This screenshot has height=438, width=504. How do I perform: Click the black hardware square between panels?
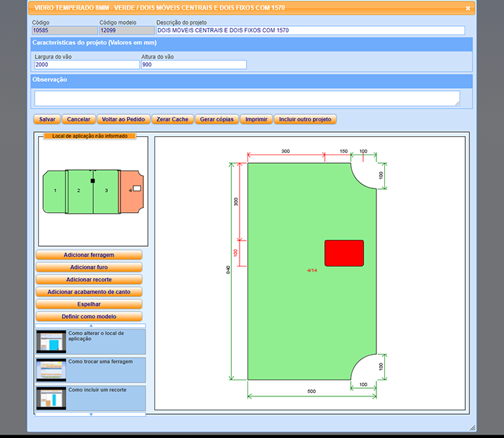(92, 181)
